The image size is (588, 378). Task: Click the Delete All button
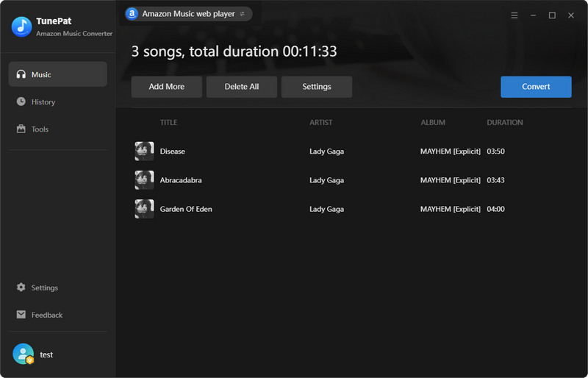[242, 87]
